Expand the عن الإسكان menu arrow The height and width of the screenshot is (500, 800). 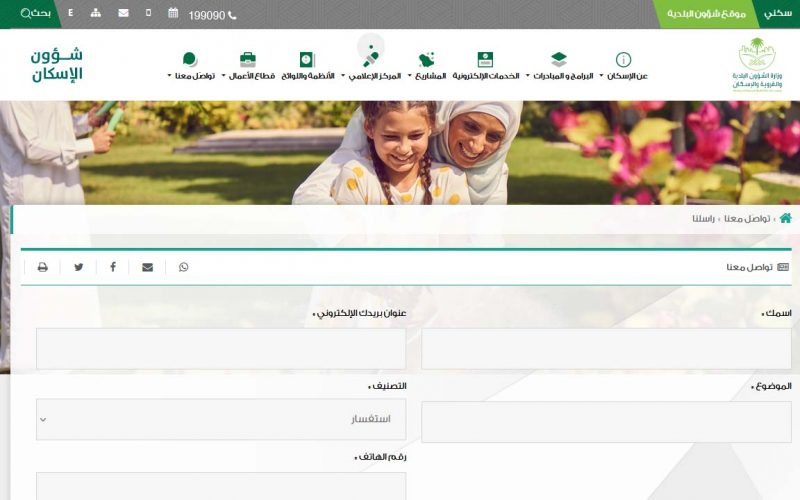(x=602, y=76)
